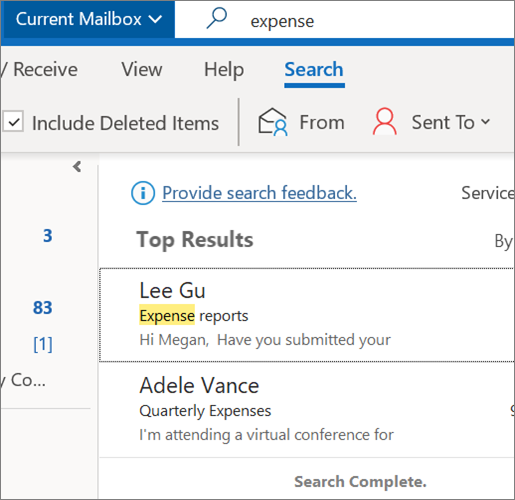Click the Top Results heading
The width and height of the screenshot is (515, 500).
click(x=195, y=239)
